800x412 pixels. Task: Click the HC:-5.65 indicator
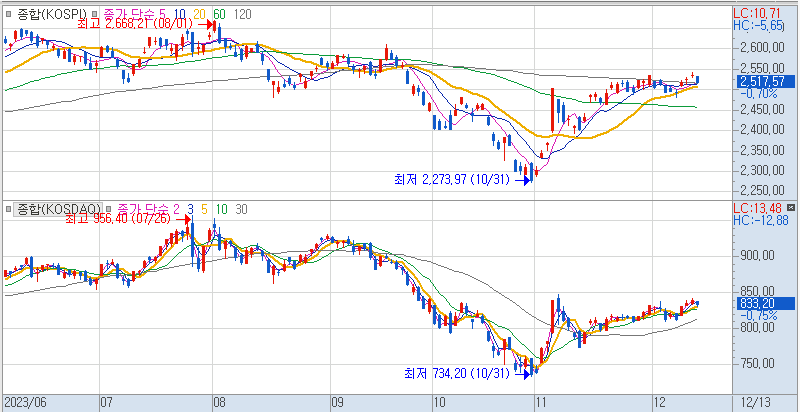click(x=758, y=25)
